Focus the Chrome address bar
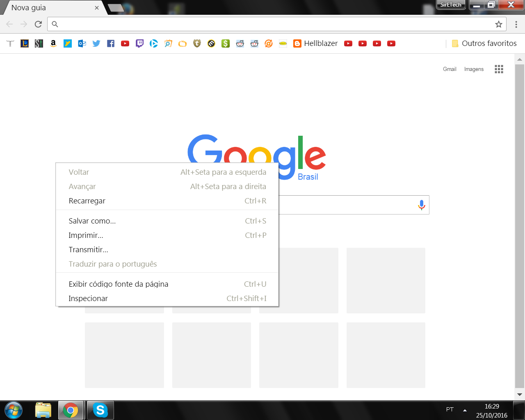 [277, 24]
